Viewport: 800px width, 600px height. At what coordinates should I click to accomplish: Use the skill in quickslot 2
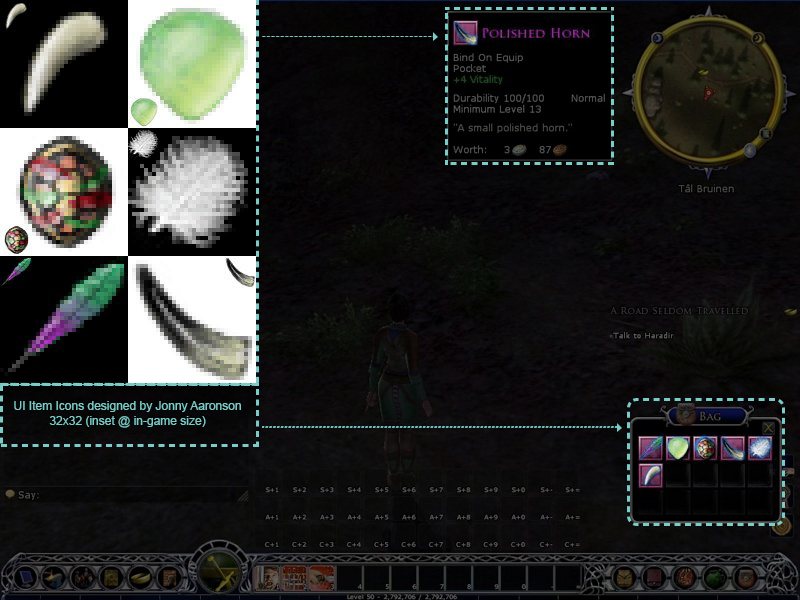[x=294, y=578]
